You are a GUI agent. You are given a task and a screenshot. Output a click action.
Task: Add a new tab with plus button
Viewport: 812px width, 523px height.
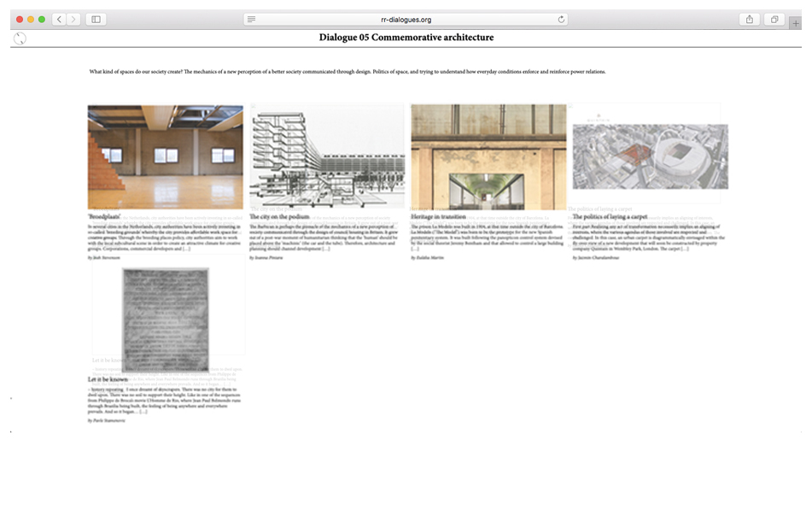pyautogui.click(x=796, y=23)
